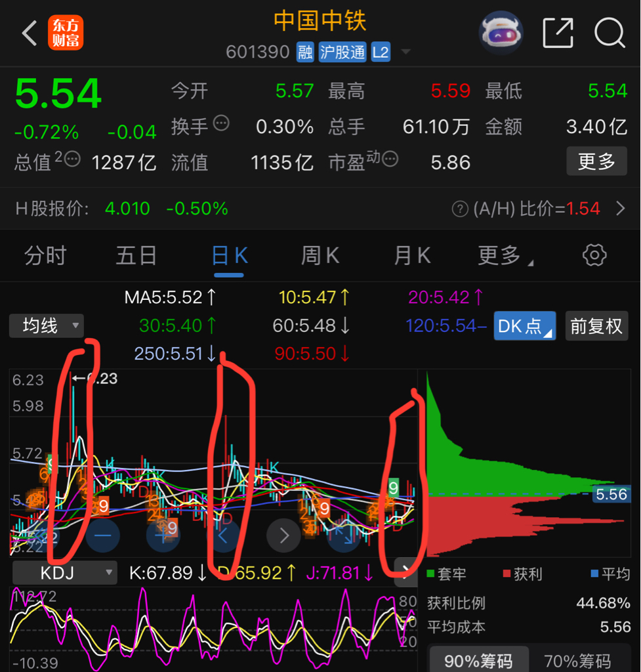641x672 pixels.
Task: Go back with the left arrow
Action: pyautogui.click(x=30, y=33)
